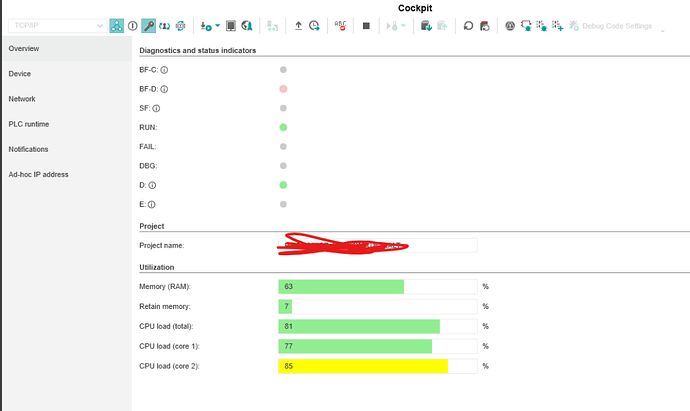Click the yellow CPU load core 2 bar
The height and width of the screenshot is (411, 690).
pyautogui.click(x=363, y=366)
